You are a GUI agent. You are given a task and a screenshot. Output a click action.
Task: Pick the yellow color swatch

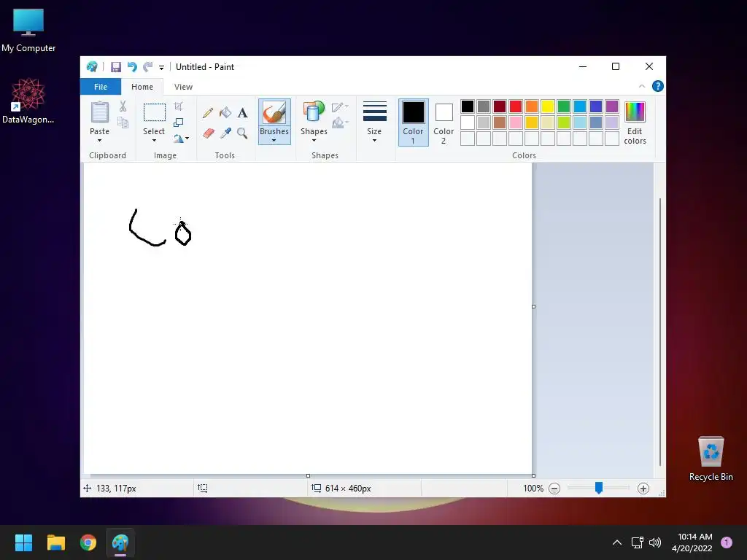tap(547, 106)
